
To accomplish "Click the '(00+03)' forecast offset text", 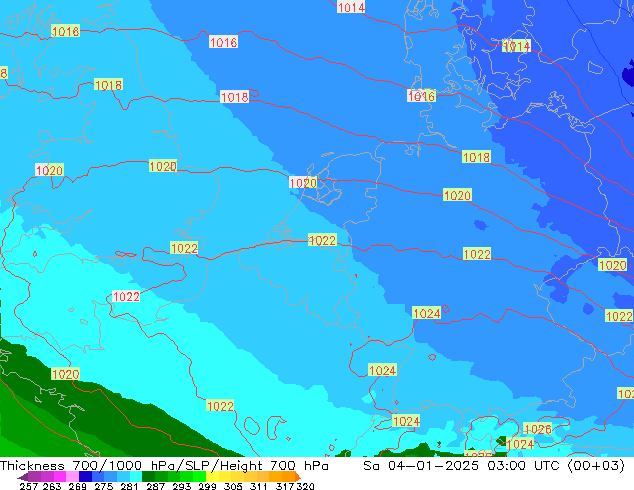I will click(596, 466).
